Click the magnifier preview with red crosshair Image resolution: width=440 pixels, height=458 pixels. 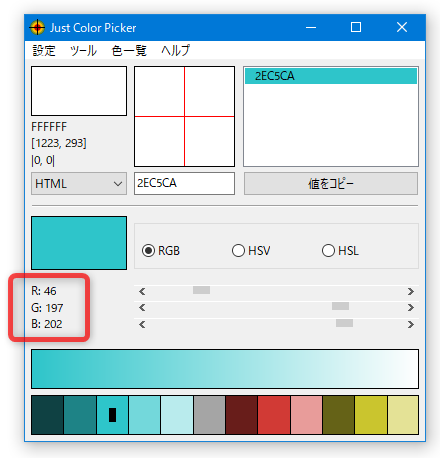click(x=184, y=116)
